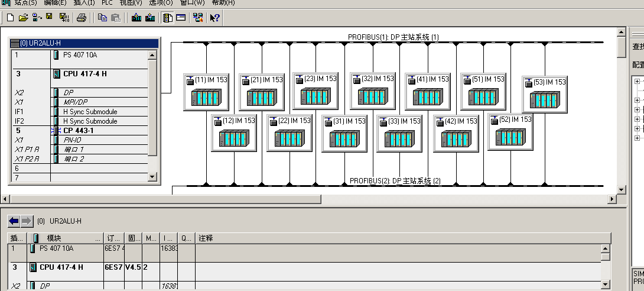Open the PLC menu

(107, 3)
